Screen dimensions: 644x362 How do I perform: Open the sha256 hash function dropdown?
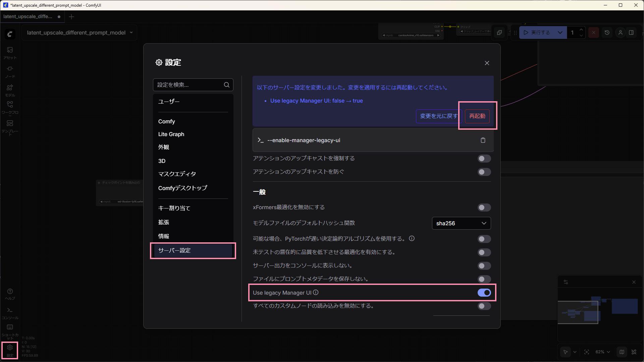click(x=461, y=223)
